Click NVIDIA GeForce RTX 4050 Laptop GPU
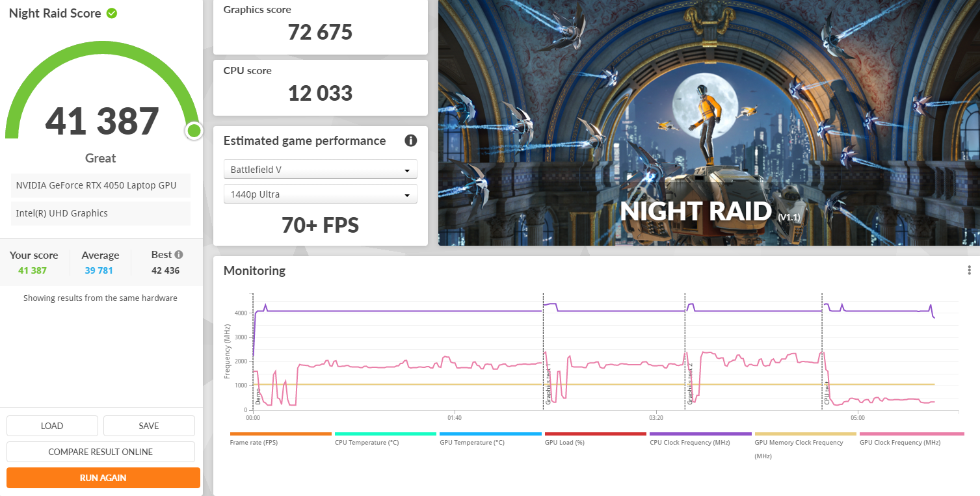The height and width of the screenshot is (496, 980). click(x=101, y=185)
